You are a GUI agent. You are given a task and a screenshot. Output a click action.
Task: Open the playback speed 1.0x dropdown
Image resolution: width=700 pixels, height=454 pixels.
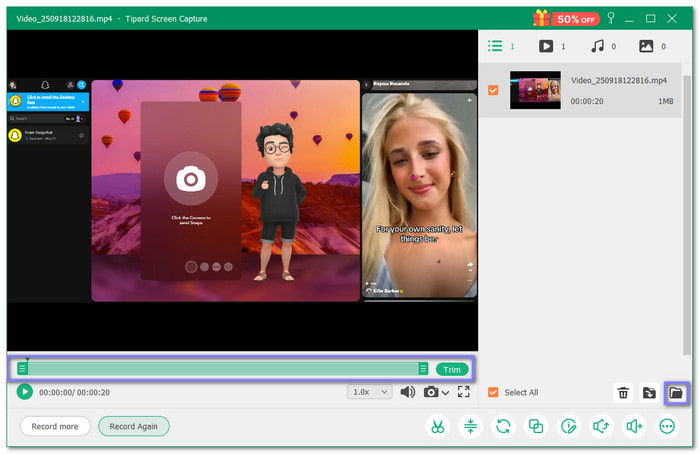370,392
